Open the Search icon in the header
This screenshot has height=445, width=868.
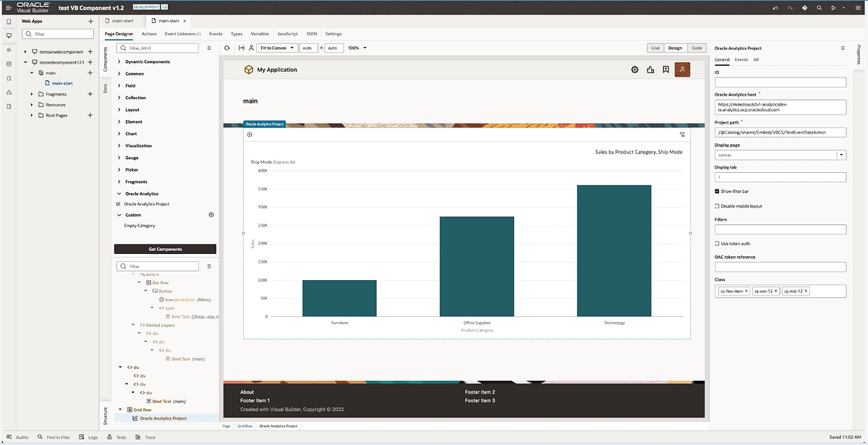point(819,7)
